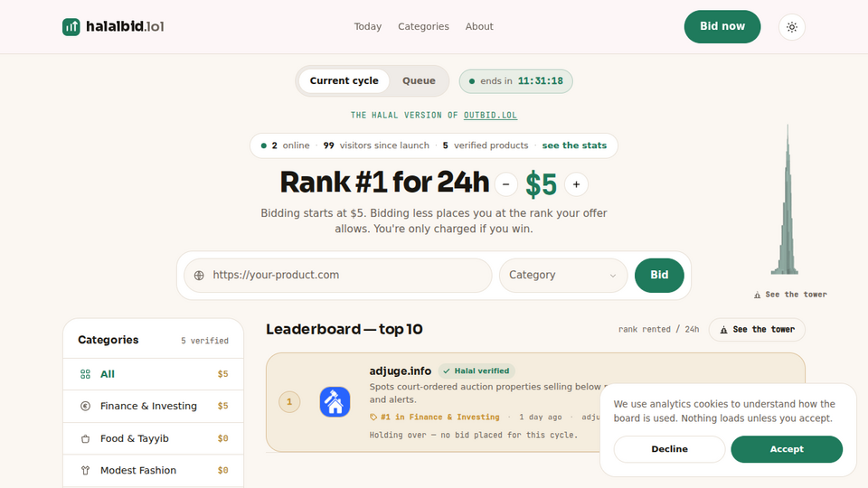Open the adjuge.info product title

click(401, 371)
